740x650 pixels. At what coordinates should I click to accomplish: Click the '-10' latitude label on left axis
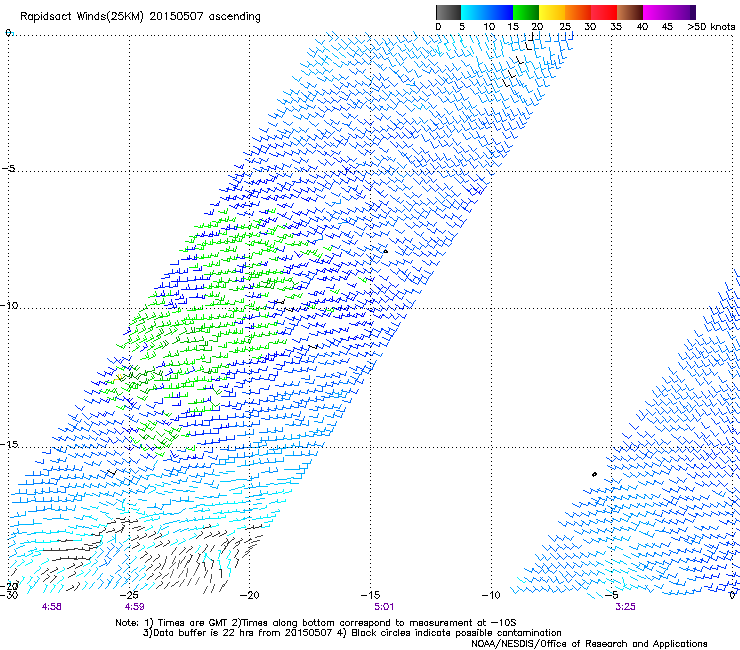coord(9,305)
